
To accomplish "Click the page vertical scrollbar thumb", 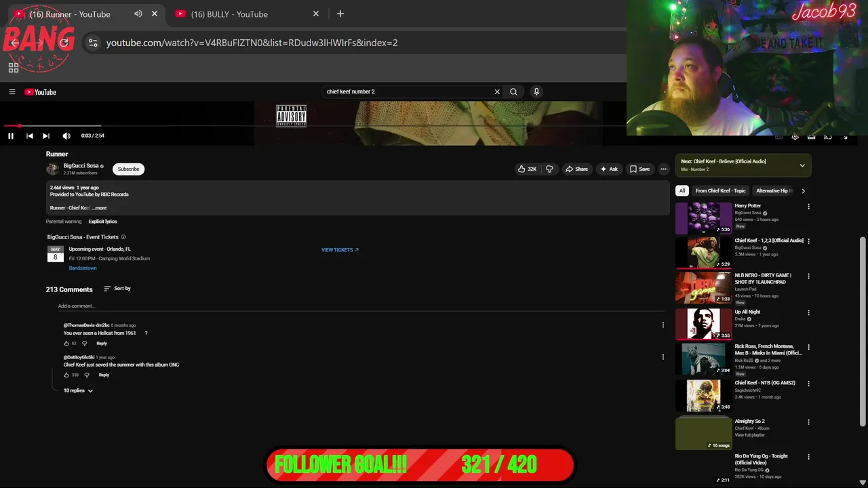I will [x=863, y=332].
